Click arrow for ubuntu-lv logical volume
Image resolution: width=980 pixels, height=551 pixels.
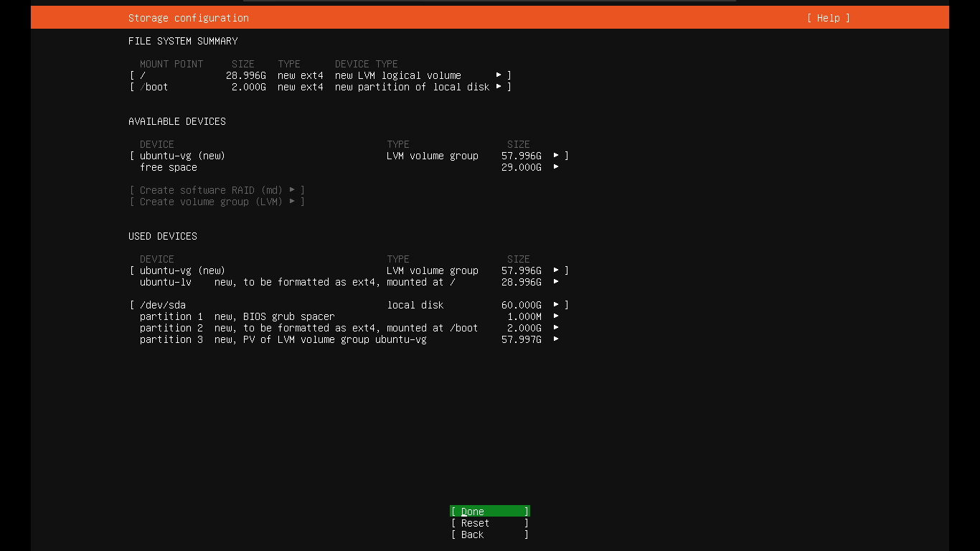click(556, 282)
